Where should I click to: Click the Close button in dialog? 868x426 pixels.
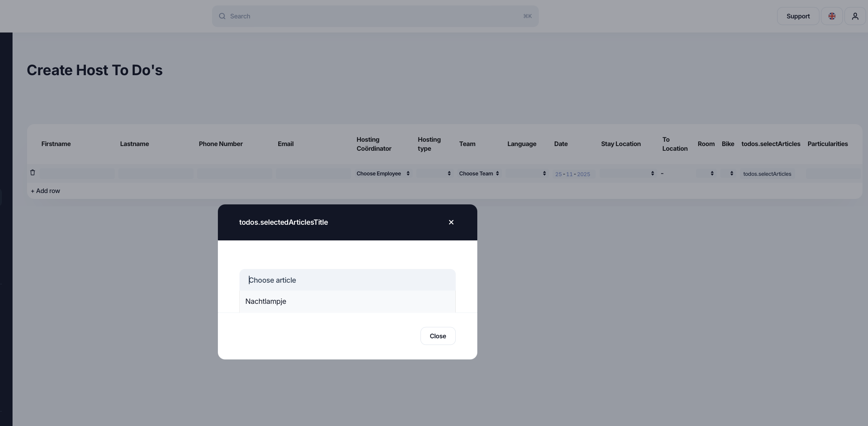(x=438, y=336)
